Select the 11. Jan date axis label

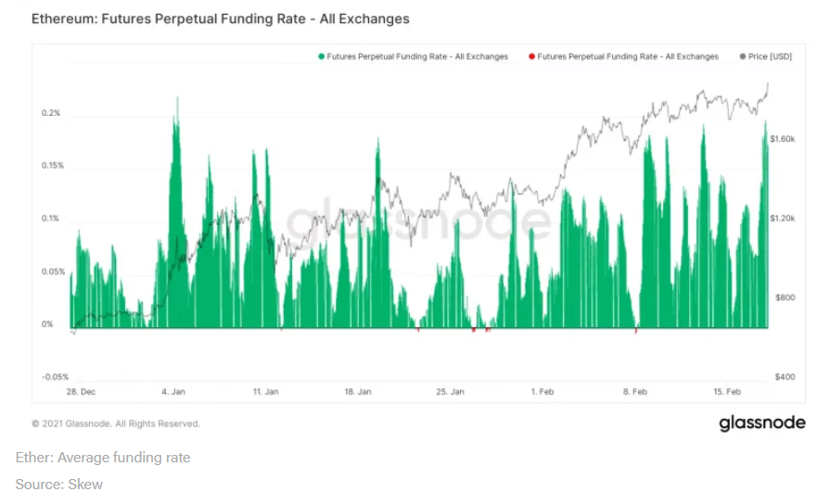[x=266, y=391]
